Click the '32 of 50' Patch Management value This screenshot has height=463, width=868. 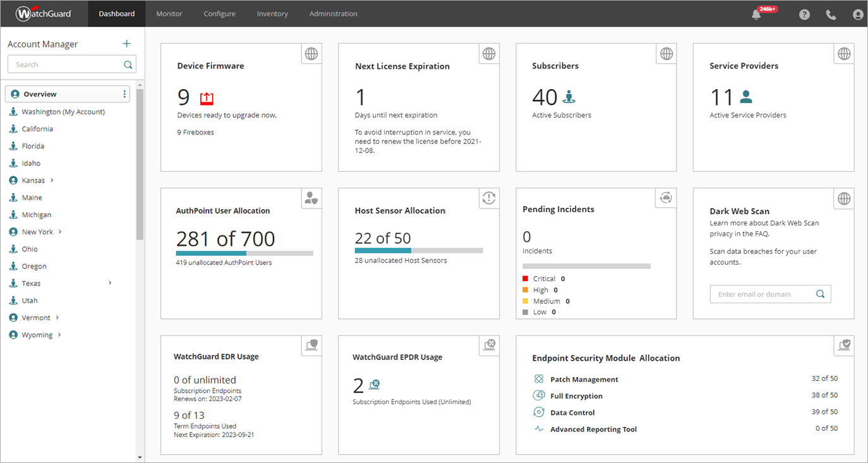click(x=824, y=378)
